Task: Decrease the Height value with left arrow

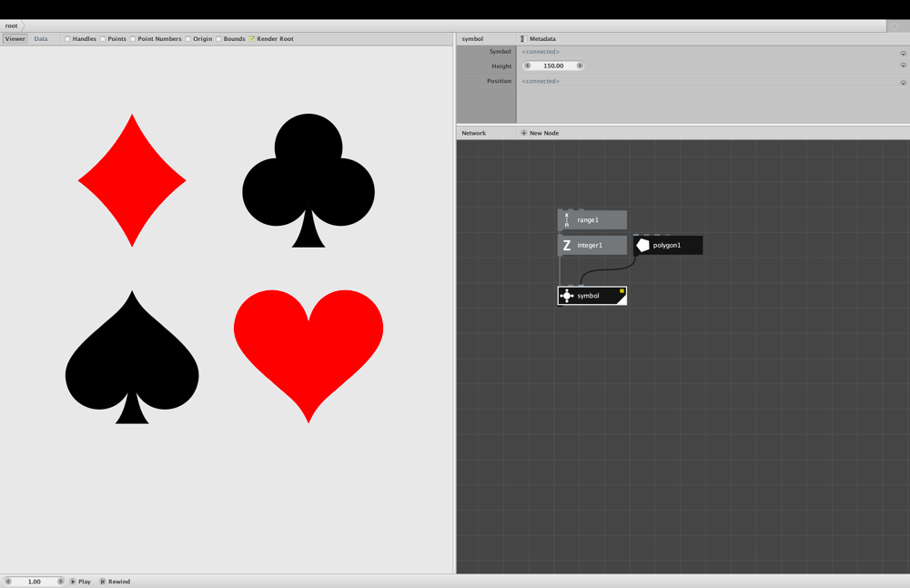Action: [527, 66]
